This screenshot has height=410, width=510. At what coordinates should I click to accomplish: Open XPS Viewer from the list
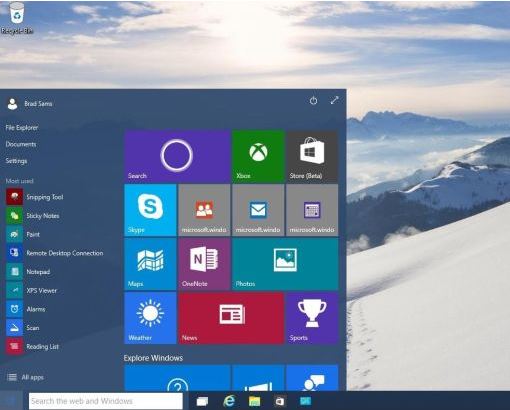coord(32,290)
